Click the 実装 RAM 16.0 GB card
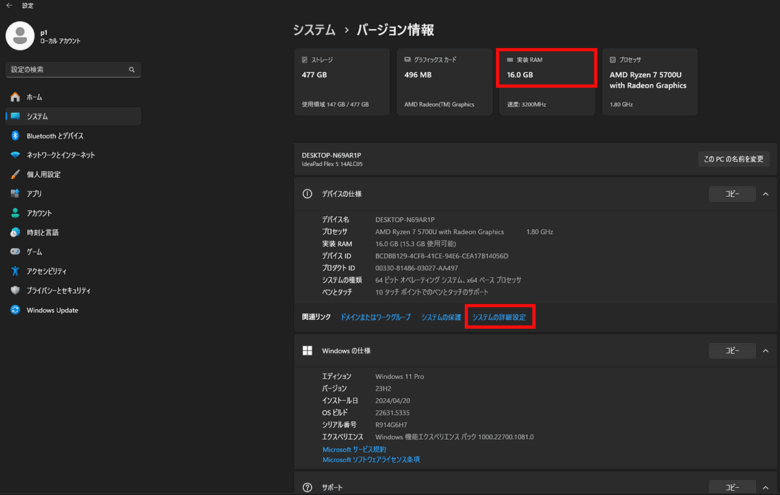Image resolution: width=780 pixels, height=495 pixels. (547, 82)
